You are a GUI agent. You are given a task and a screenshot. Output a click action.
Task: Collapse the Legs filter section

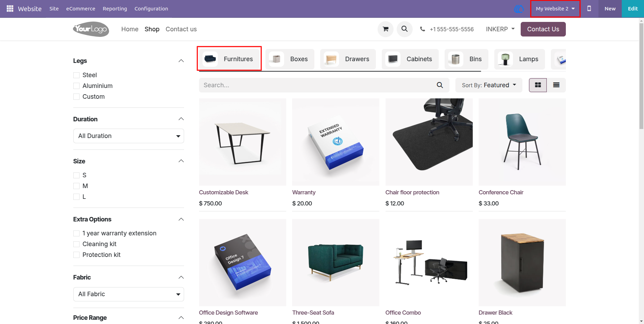(181, 61)
